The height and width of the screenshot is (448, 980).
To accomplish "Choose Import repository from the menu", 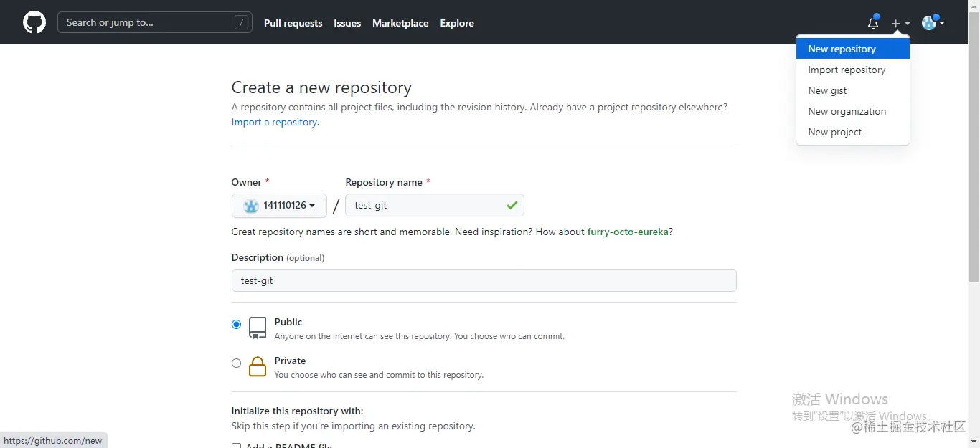I will (x=847, y=70).
